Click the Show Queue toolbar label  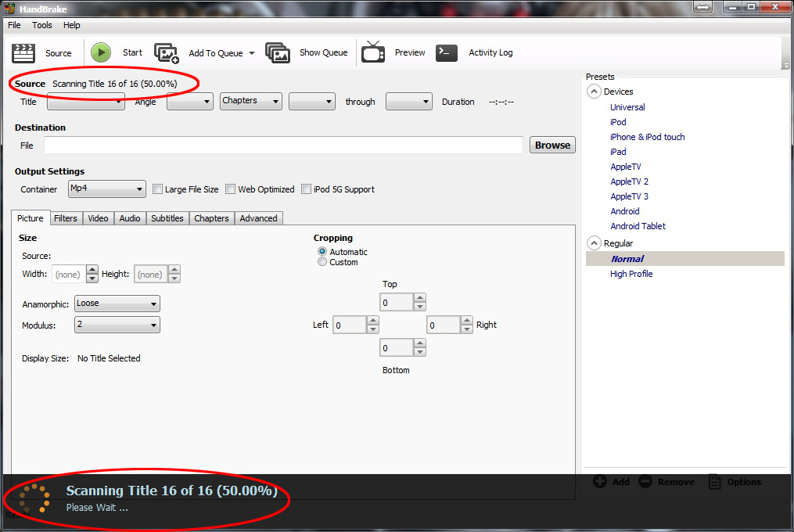pyautogui.click(x=324, y=52)
